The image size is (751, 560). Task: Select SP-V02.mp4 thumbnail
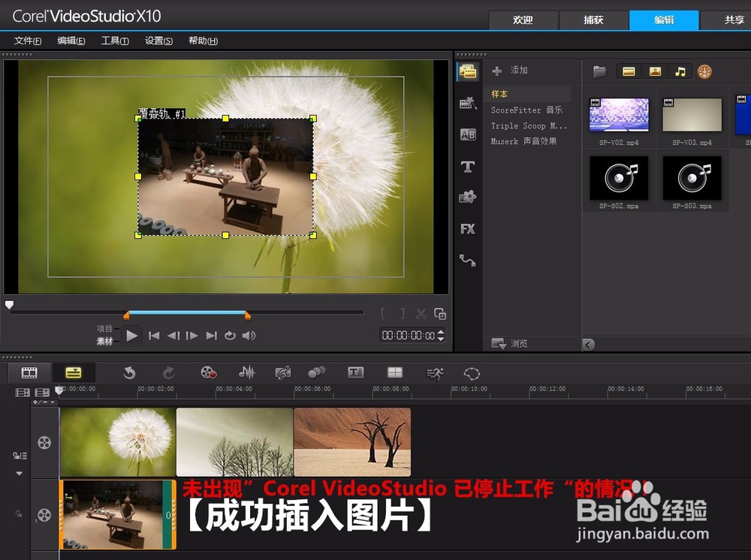tap(619, 115)
